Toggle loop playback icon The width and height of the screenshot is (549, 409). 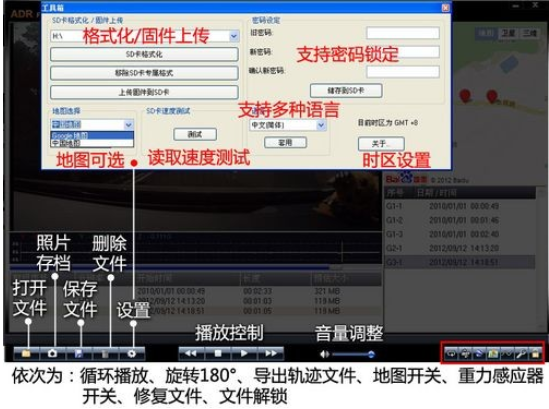pyautogui.click(x=451, y=354)
